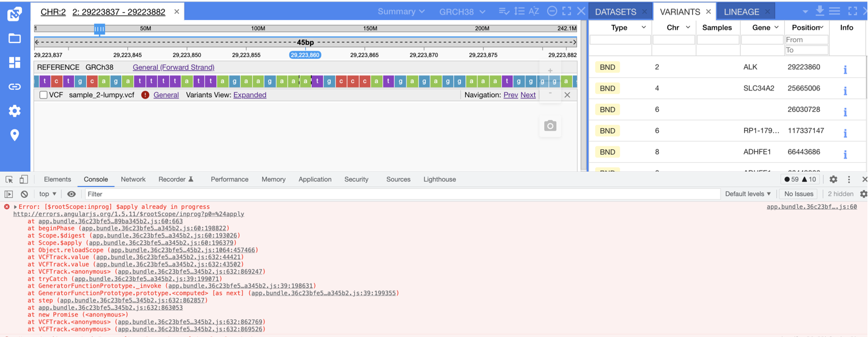Image resolution: width=868 pixels, height=337 pixels.
Task: Click the zoom out minus circle icon
Action: click(x=552, y=12)
